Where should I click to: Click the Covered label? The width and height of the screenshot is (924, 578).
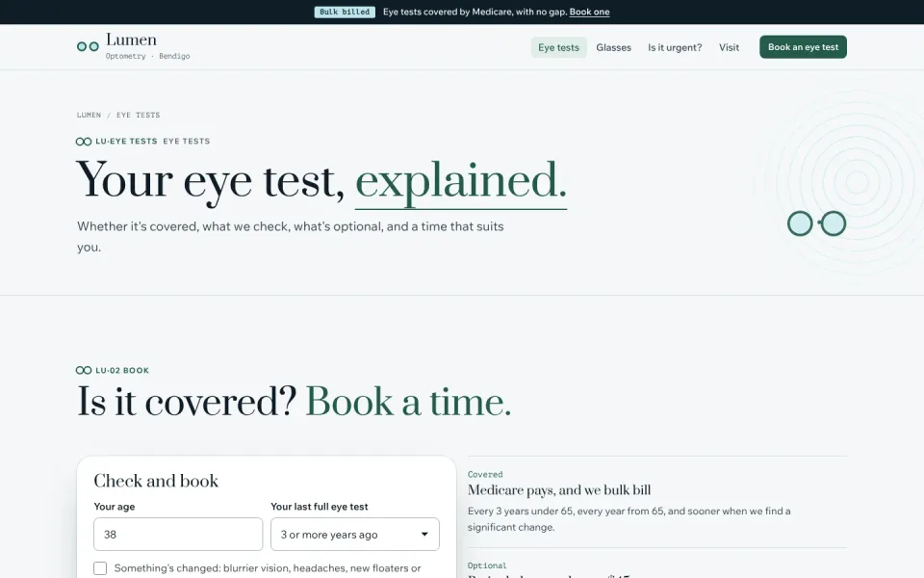click(485, 474)
